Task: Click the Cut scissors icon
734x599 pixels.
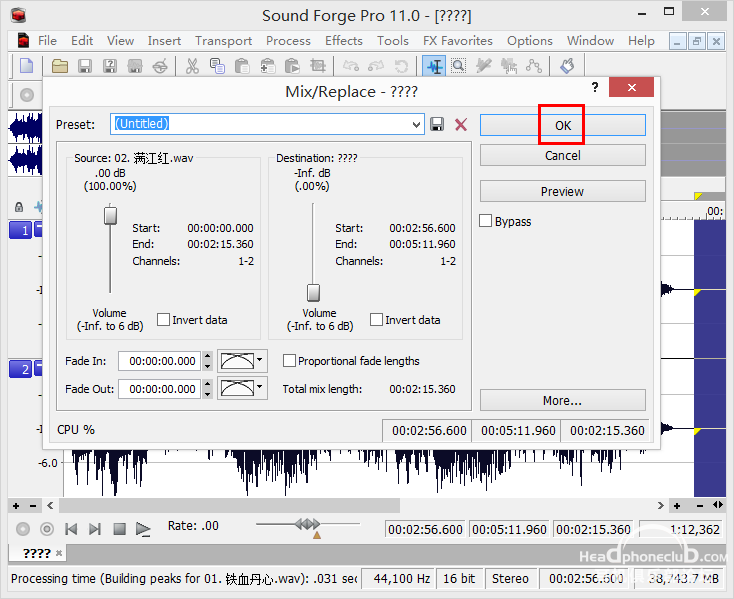Action: [192, 66]
